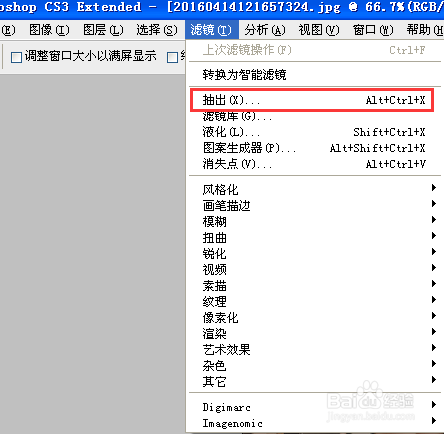Close the open 滤镜(T) menu
This screenshot has width=444, height=434.
tap(211, 30)
